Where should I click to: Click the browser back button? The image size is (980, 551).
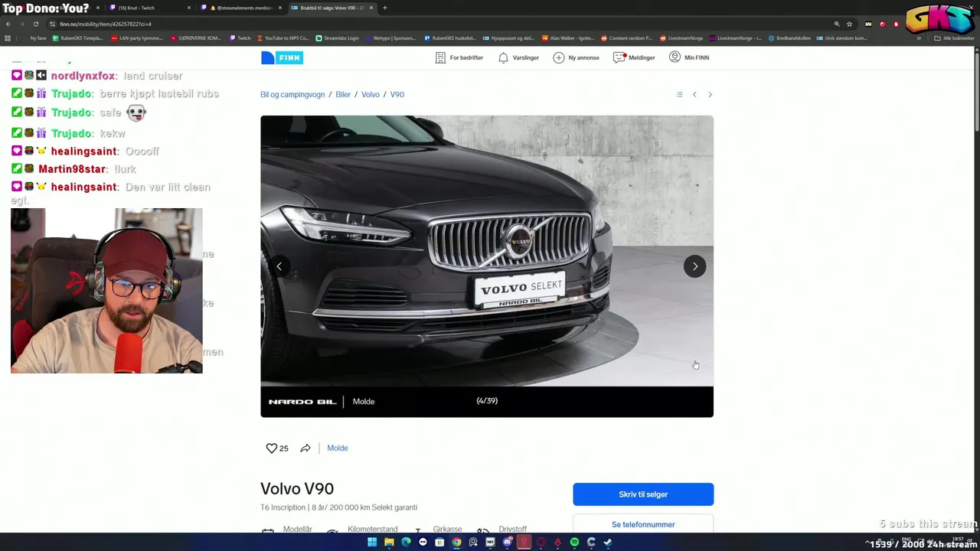(x=8, y=24)
